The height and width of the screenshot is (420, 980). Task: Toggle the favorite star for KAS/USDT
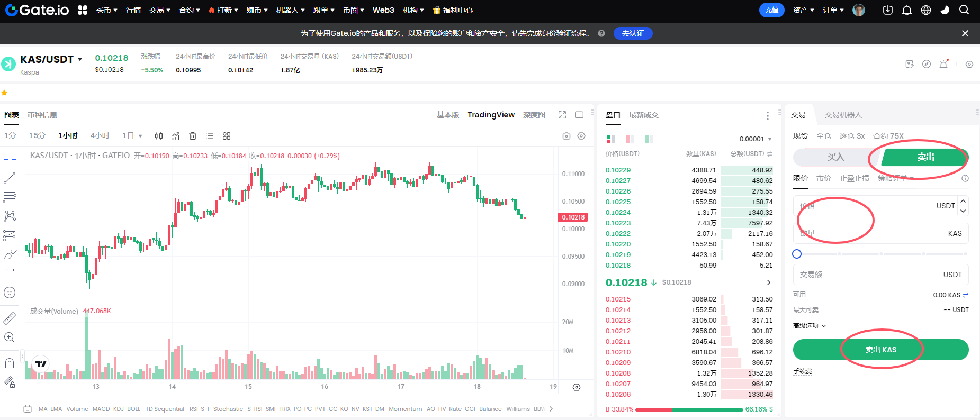coord(4,93)
